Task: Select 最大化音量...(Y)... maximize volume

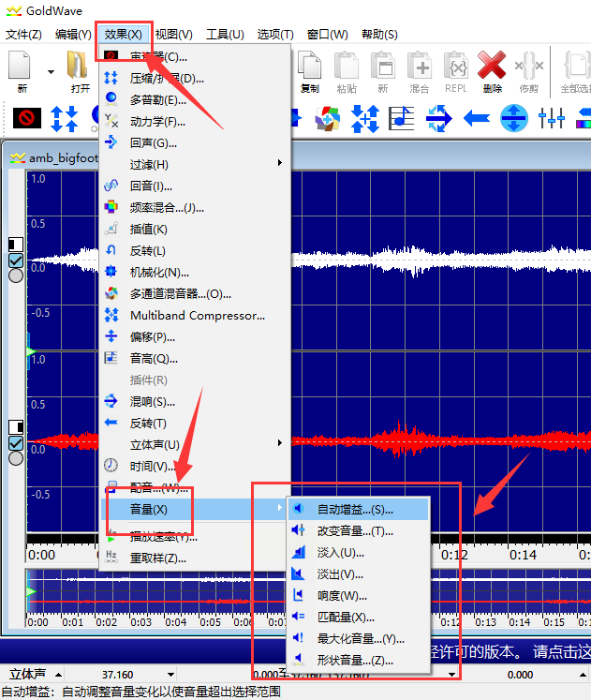Action: coord(359,639)
